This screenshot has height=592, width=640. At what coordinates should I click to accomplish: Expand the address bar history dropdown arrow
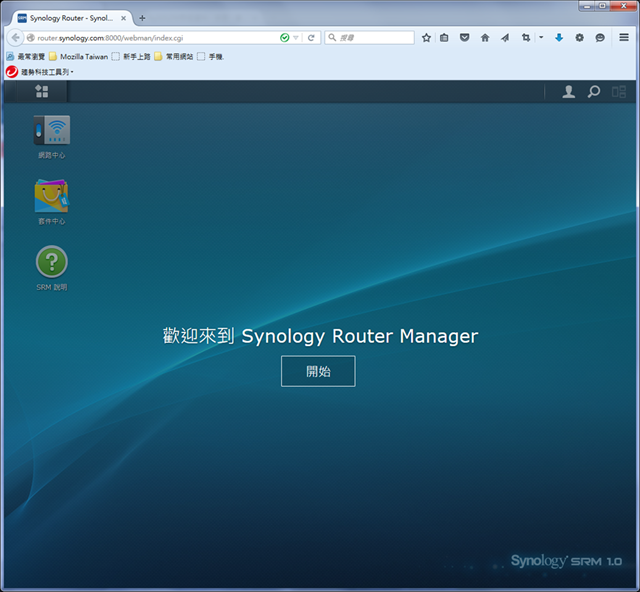[x=296, y=38]
